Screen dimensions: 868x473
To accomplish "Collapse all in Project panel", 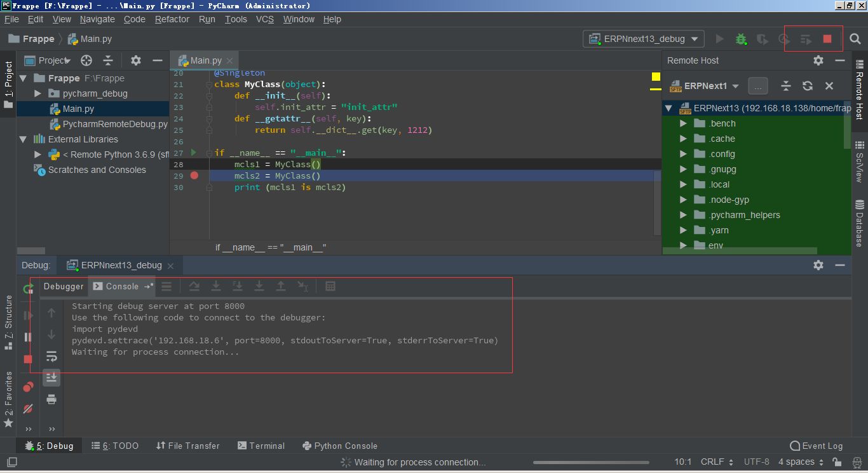I will 108,60.
